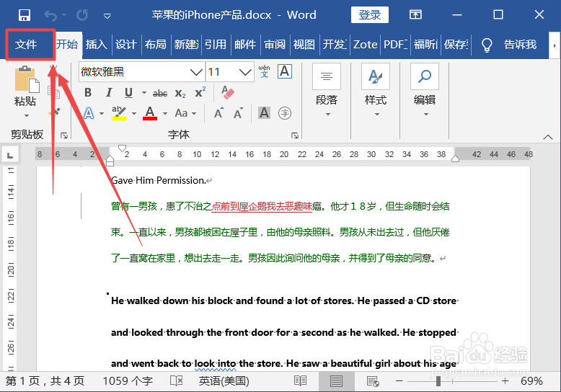Increase font size with A up arrow
561x392 pixels.
[218, 113]
